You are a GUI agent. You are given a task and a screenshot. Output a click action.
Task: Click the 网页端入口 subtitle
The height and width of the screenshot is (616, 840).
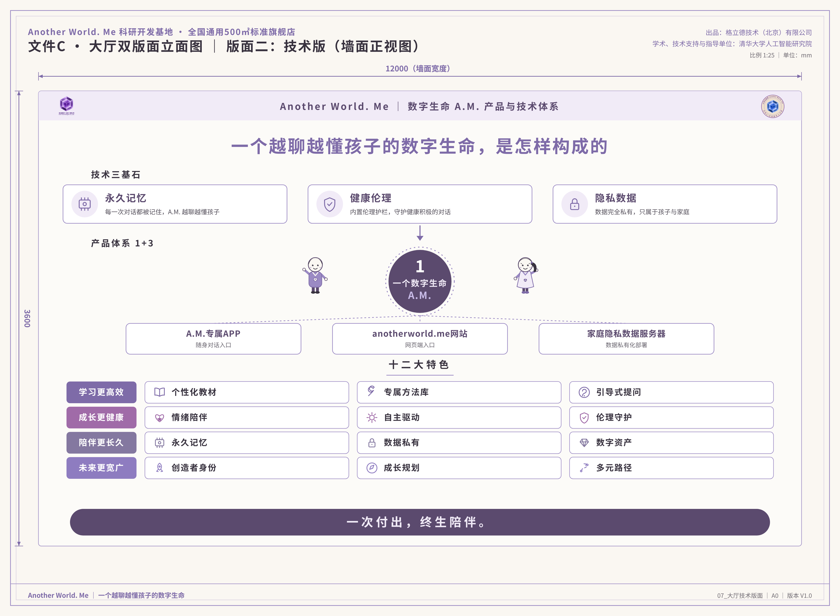[x=420, y=345]
